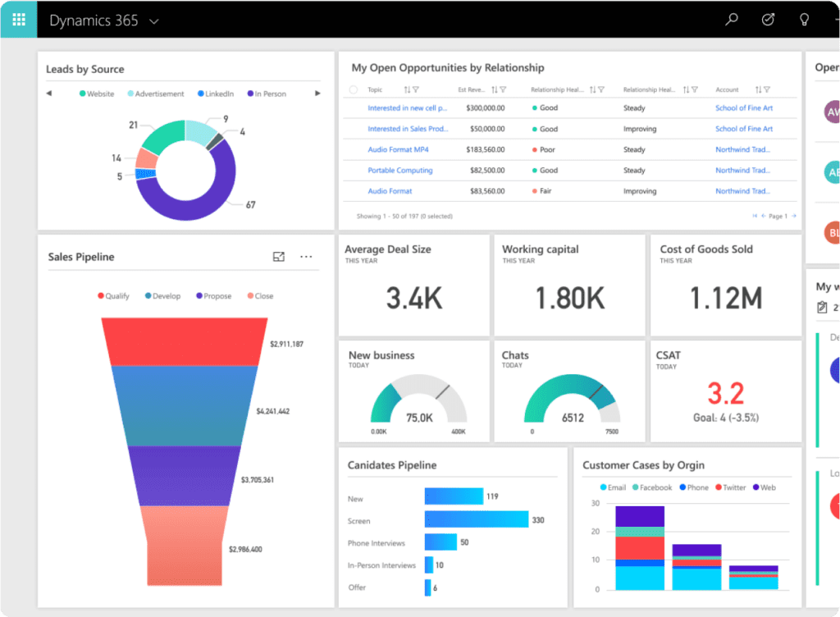Select the compass quick-actions icon

[x=768, y=19]
